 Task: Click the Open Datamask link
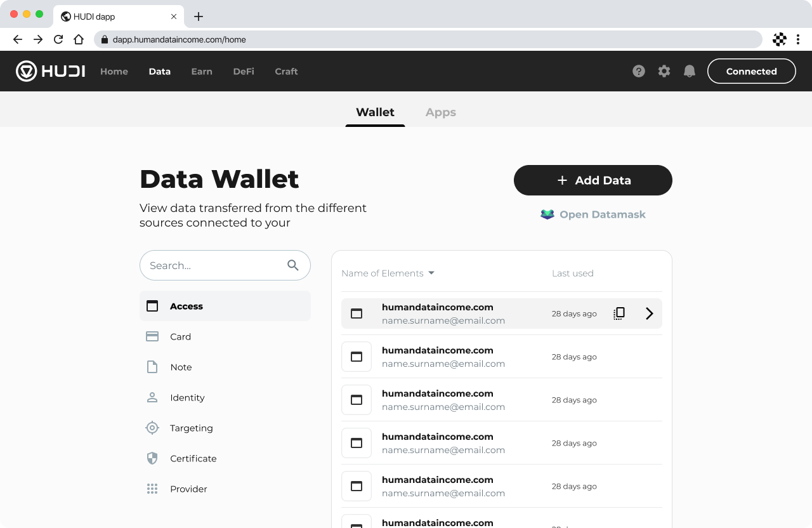pyautogui.click(x=593, y=214)
